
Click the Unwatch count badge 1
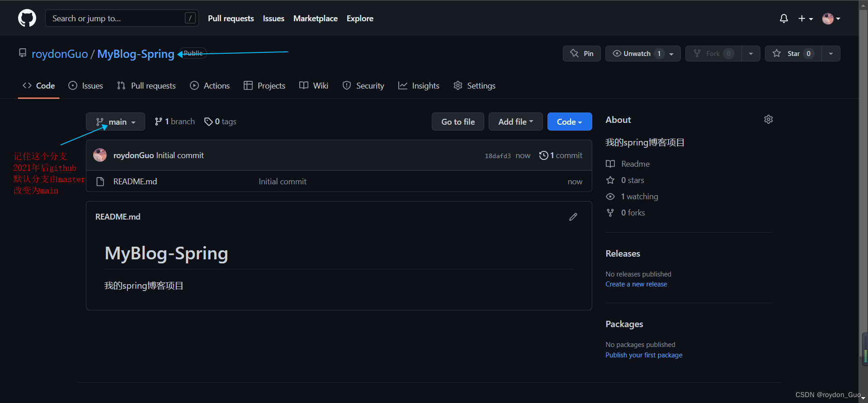pos(659,53)
